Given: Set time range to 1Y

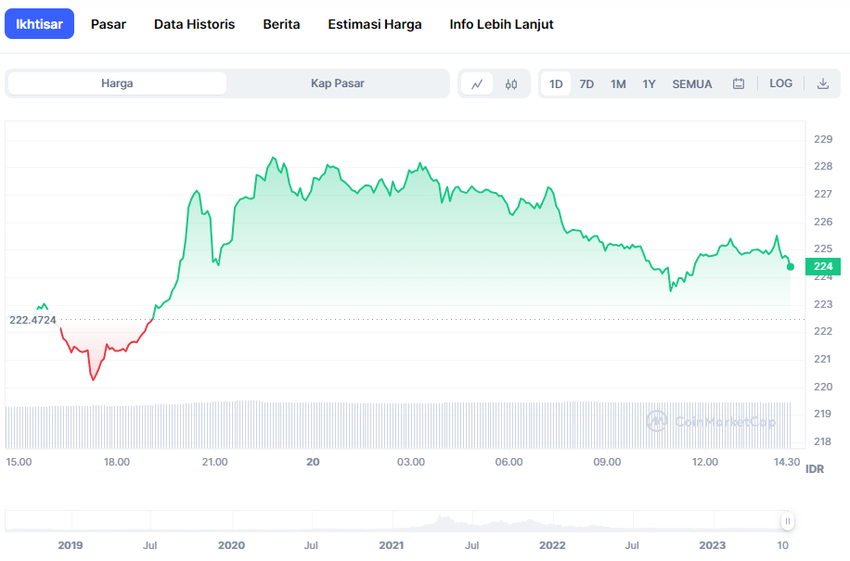Looking at the screenshot, I should [x=649, y=84].
